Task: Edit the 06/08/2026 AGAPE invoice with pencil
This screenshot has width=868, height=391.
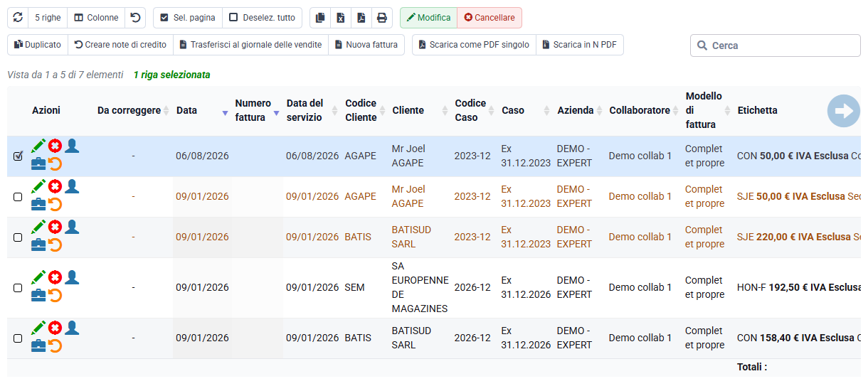Action: pyautogui.click(x=38, y=146)
